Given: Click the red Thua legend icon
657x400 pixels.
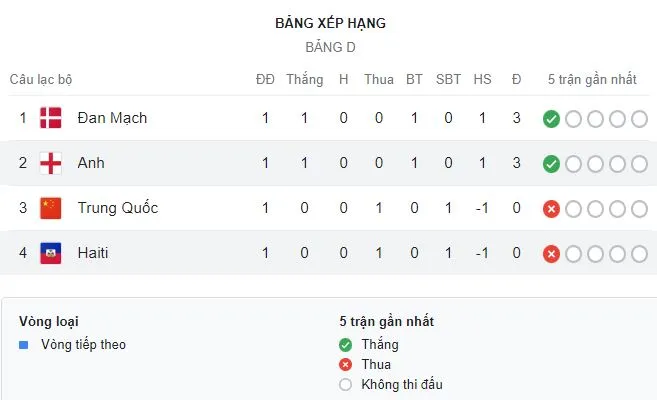Looking at the screenshot, I should [x=346, y=365].
